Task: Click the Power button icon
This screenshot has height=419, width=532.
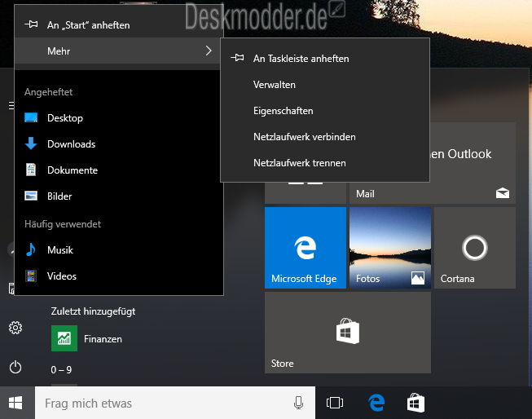Action: tap(15, 368)
